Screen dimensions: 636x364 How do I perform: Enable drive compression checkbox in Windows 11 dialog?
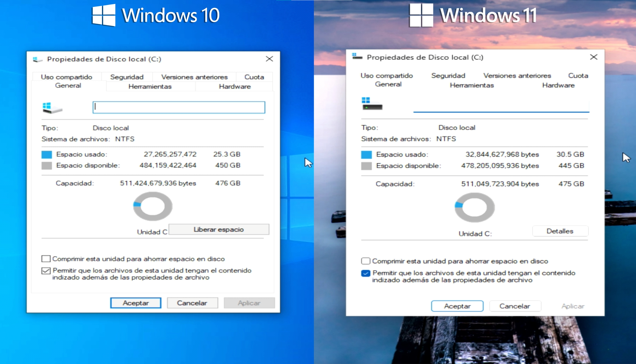[x=366, y=261]
